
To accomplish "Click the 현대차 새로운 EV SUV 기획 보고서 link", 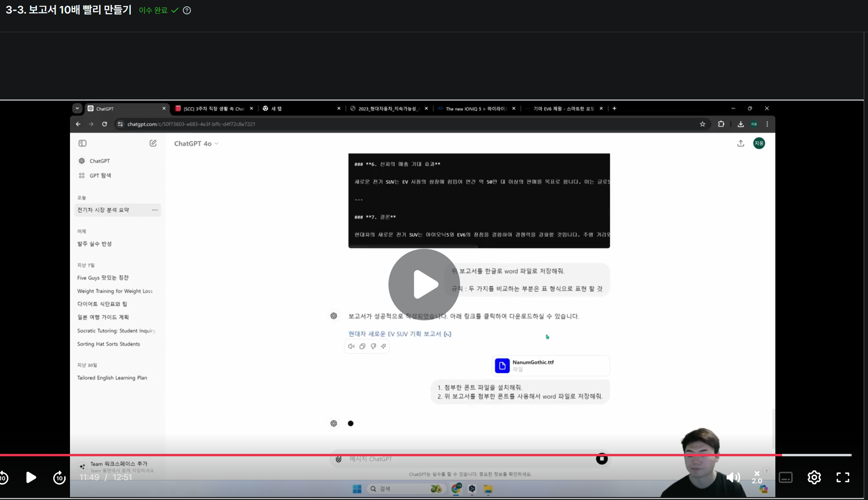I will tap(400, 334).
